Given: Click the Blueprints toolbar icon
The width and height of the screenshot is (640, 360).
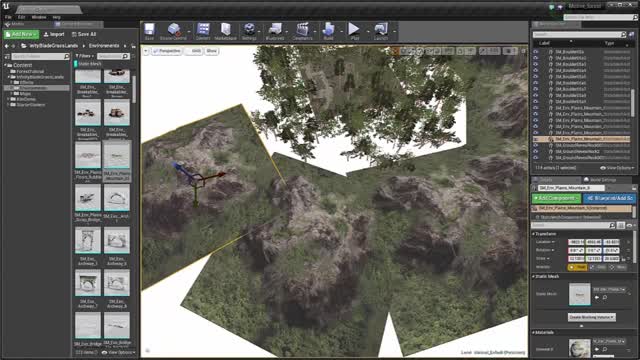Looking at the screenshot, I should pos(275,29).
